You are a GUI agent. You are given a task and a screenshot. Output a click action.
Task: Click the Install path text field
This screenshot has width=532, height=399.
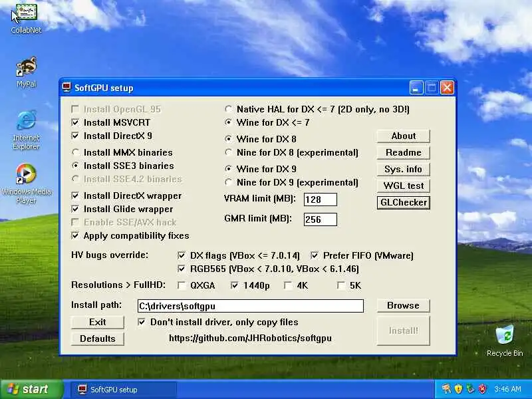(251, 306)
